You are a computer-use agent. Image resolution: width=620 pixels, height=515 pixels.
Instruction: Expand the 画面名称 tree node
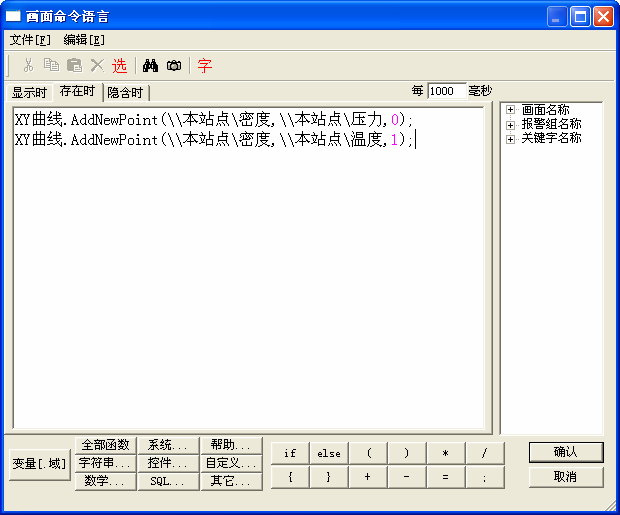510,110
